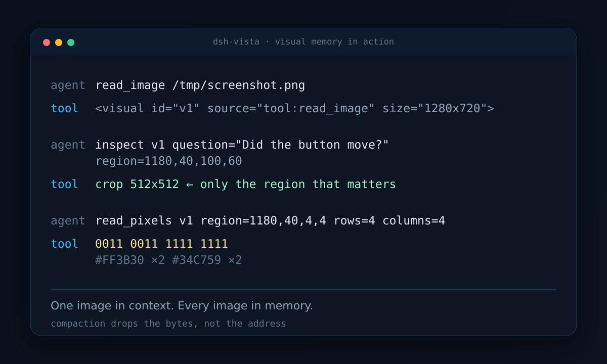Click the "/tmp/screenshot.png" file path
The height and width of the screenshot is (364, 607).
(239, 85)
